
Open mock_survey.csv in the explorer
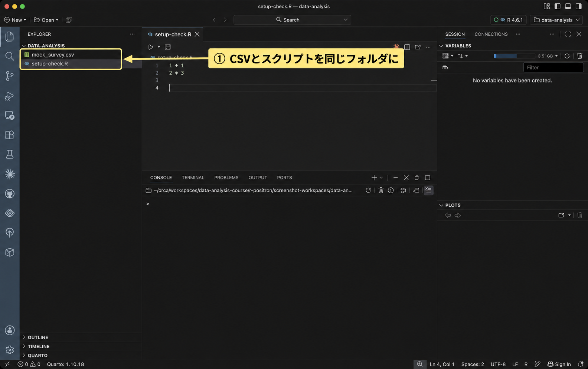(x=53, y=55)
